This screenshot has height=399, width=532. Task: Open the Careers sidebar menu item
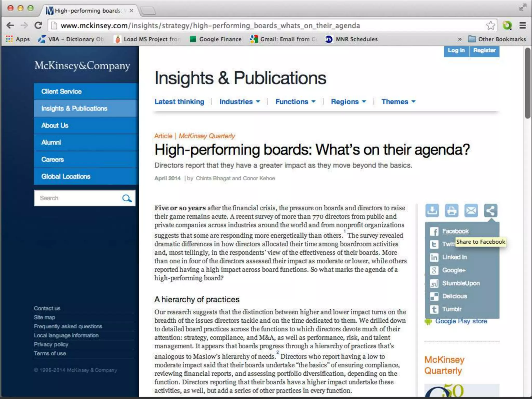coord(52,159)
